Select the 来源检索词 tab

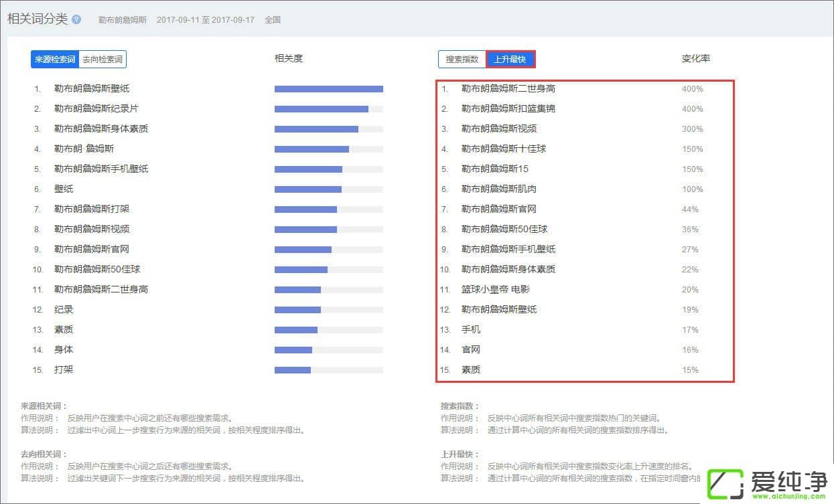pos(55,60)
